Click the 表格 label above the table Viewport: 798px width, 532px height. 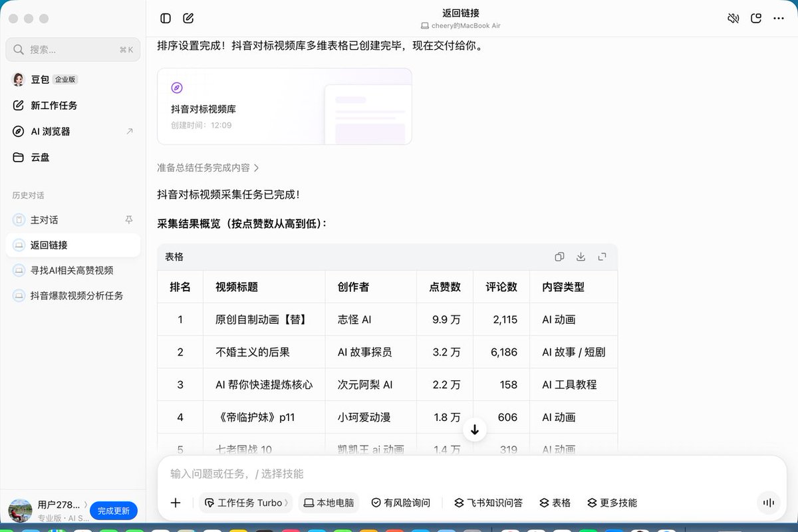174,257
